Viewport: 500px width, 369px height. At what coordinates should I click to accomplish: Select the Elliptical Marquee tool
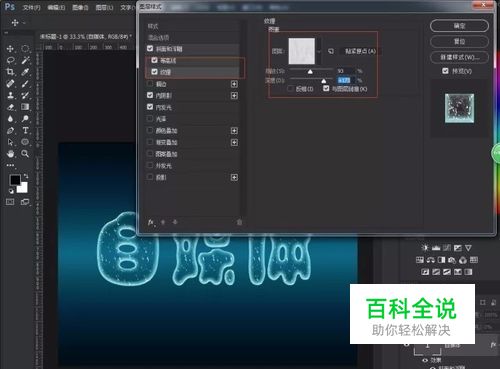[x=25, y=49]
